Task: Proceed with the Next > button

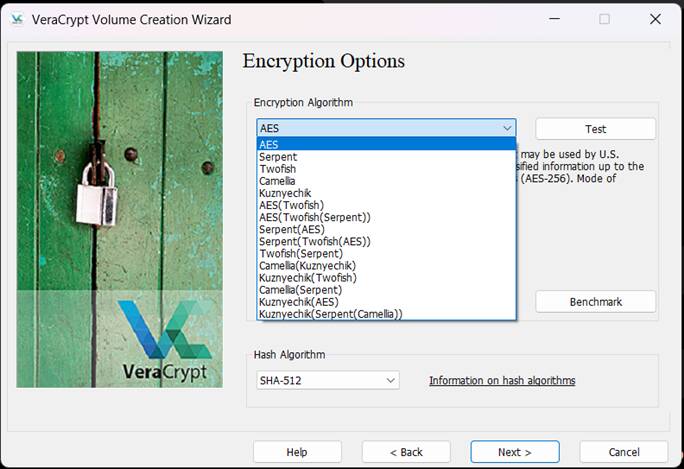Action: [515, 452]
